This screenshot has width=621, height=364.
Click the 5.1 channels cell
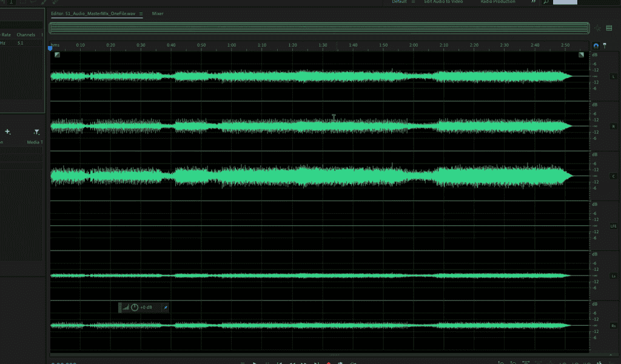(x=20, y=43)
